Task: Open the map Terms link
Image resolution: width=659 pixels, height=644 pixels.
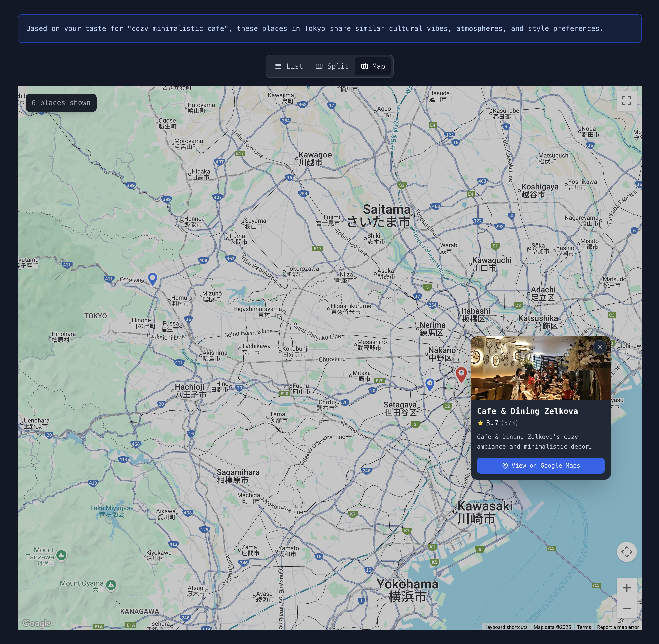Action: click(x=584, y=627)
